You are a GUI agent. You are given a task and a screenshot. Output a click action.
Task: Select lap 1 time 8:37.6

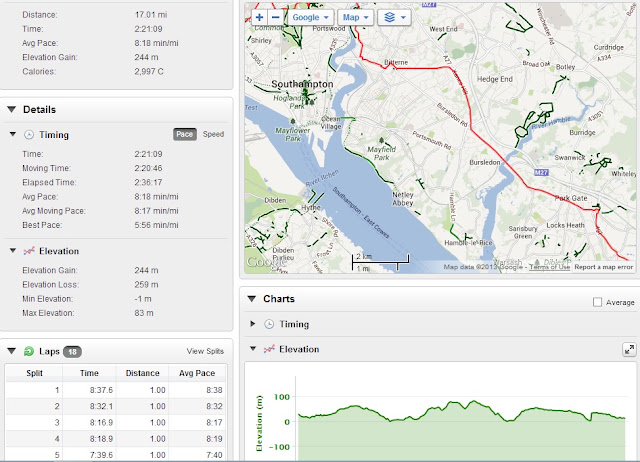point(101,390)
